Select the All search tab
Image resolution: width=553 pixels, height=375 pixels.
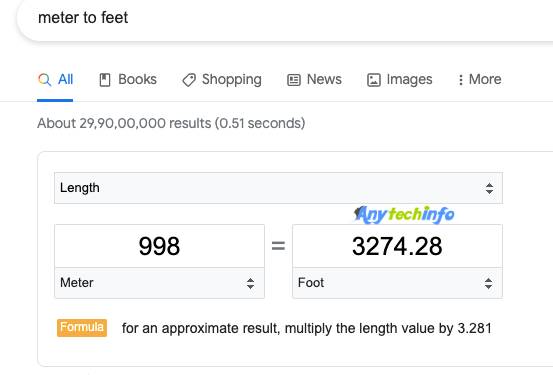click(x=55, y=80)
